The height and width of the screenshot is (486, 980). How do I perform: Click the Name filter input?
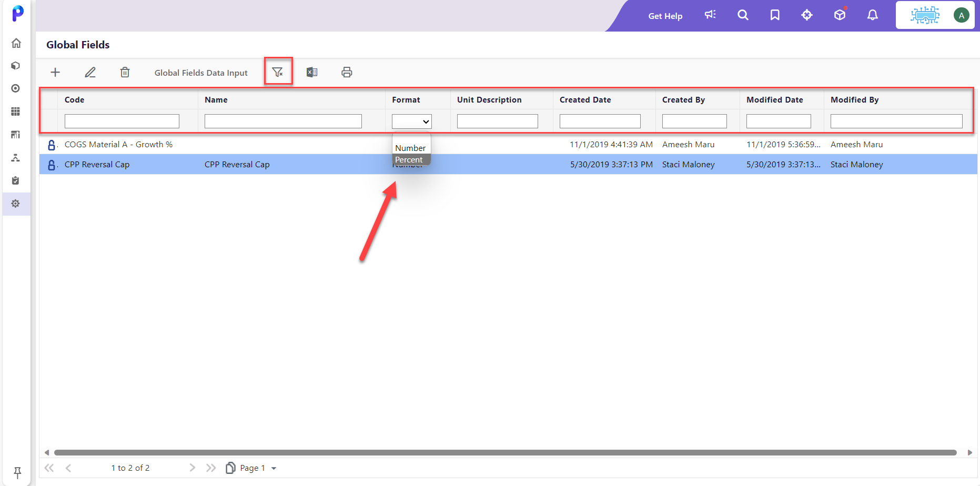click(283, 121)
